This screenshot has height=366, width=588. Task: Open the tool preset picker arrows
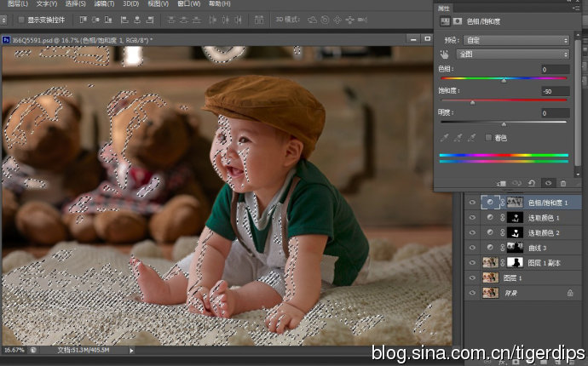(3, 20)
